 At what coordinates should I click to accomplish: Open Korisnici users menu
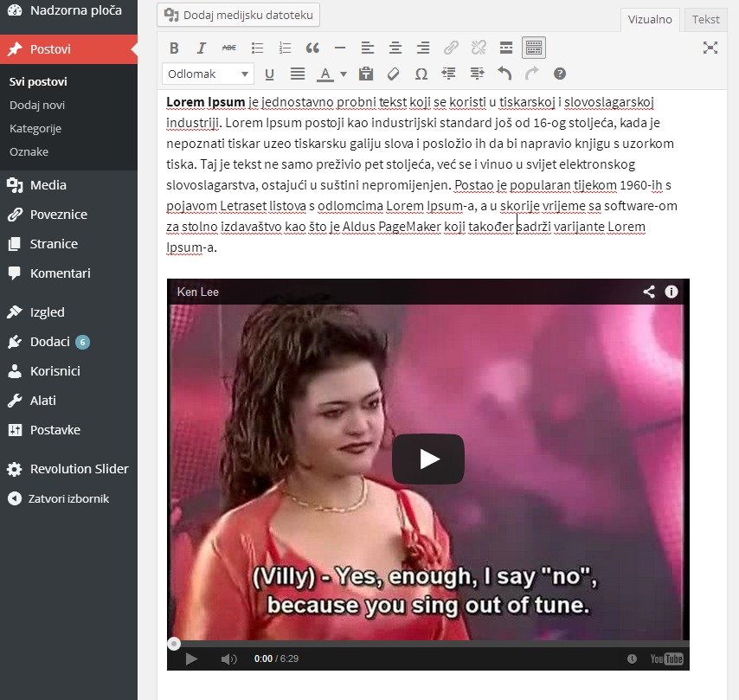pyautogui.click(x=69, y=371)
